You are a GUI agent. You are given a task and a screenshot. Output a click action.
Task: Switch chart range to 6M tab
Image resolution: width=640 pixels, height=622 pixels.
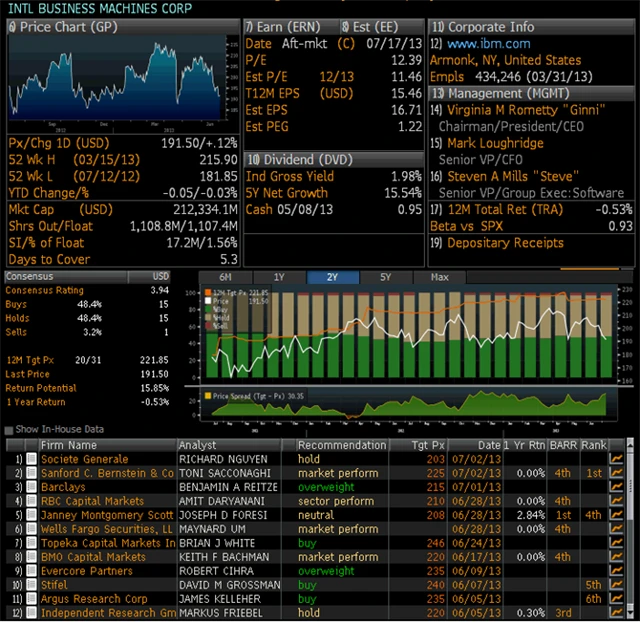225,277
